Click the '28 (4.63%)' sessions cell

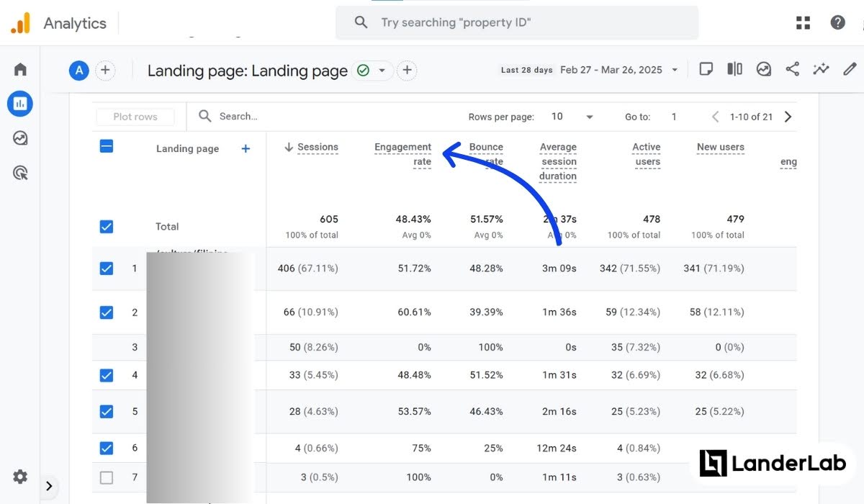[314, 412]
